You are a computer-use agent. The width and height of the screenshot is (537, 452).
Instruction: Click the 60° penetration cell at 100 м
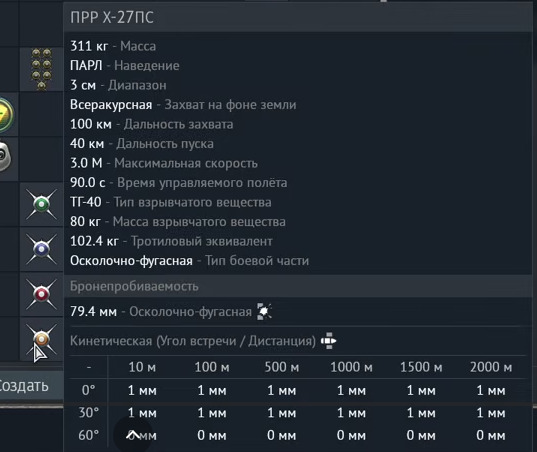(x=212, y=435)
